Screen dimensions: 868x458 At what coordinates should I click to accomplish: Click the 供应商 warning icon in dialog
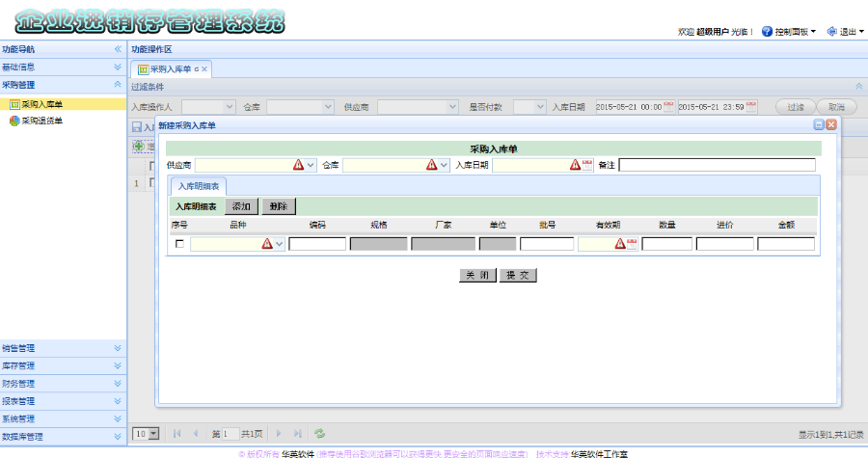(x=298, y=165)
